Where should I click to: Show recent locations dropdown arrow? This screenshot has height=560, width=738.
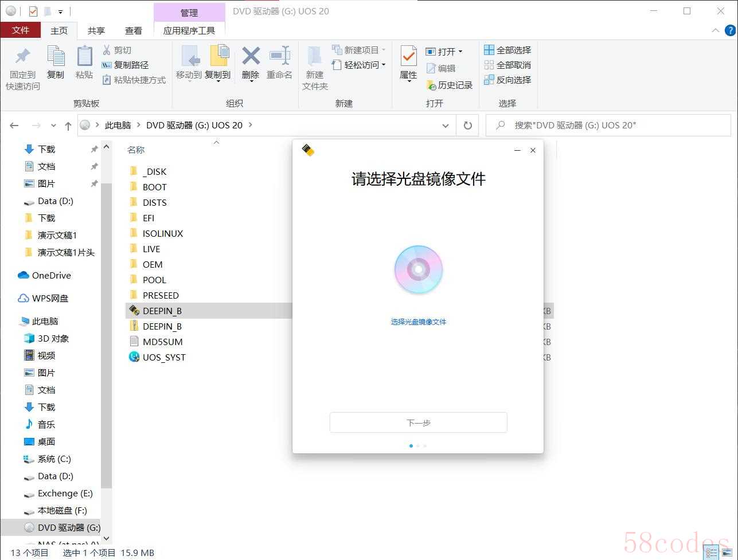click(53, 125)
